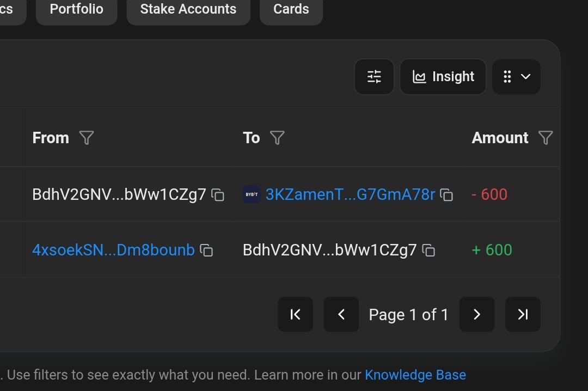Image resolution: width=588 pixels, height=391 pixels.
Task: Go to the first page
Action: coord(295,314)
